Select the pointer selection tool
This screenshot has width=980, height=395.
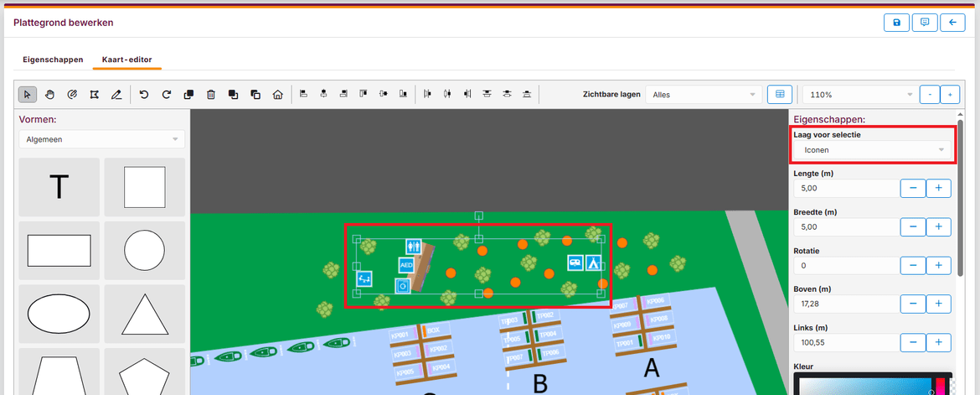click(x=28, y=95)
